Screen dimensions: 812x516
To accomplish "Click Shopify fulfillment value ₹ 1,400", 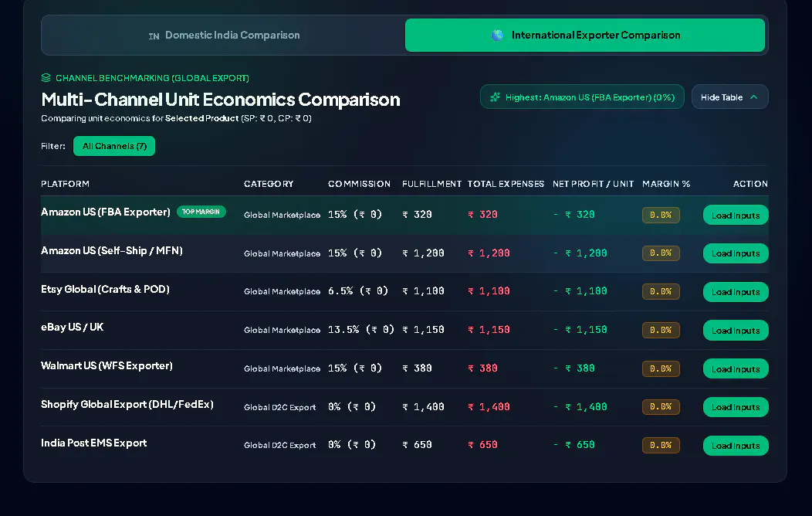I will 423,406.
